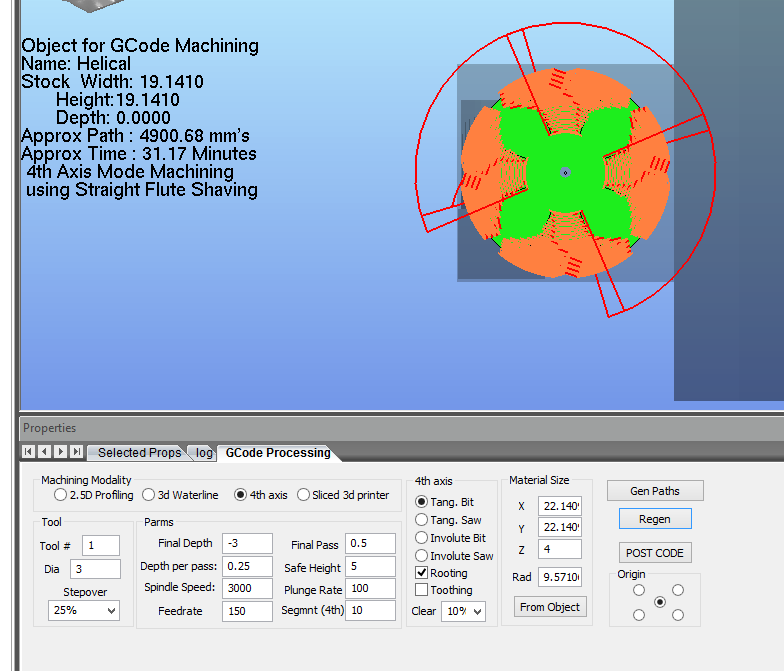Image resolution: width=784 pixels, height=671 pixels.
Task: Click the Rad input field
Action: pos(560,577)
